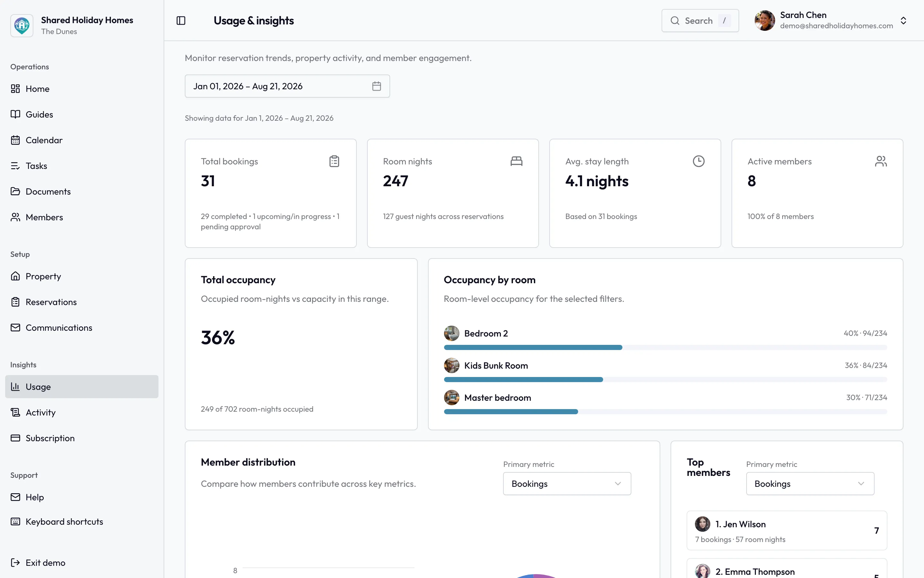Click the Home dashboard icon
Screen dimensions: 924x578
point(15,89)
